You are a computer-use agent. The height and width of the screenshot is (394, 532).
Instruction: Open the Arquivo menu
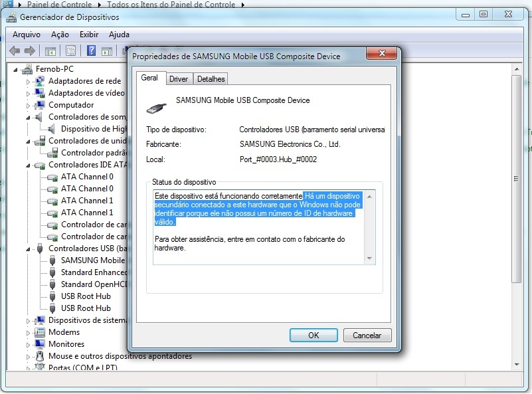[27, 35]
